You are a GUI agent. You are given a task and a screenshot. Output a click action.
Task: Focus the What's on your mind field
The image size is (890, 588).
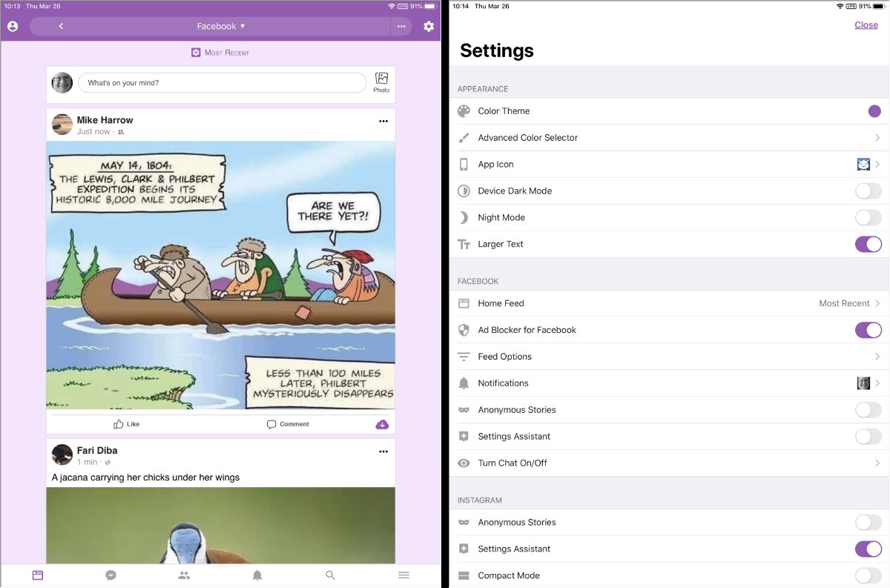tap(222, 83)
